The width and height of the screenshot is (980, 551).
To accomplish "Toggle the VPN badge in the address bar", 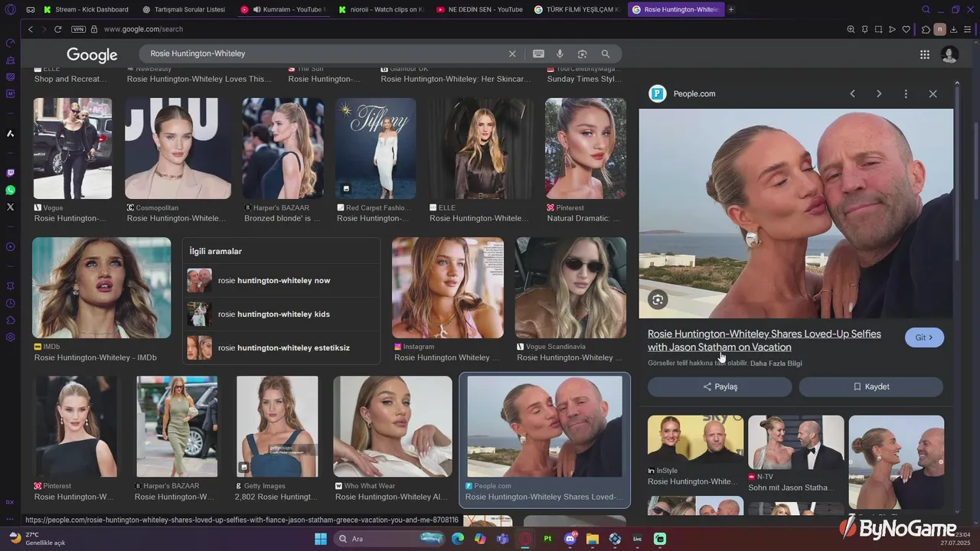I will (78, 29).
